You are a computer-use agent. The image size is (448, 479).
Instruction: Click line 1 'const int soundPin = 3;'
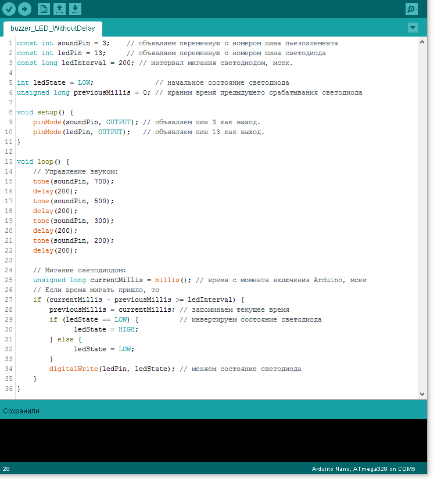pos(63,43)
